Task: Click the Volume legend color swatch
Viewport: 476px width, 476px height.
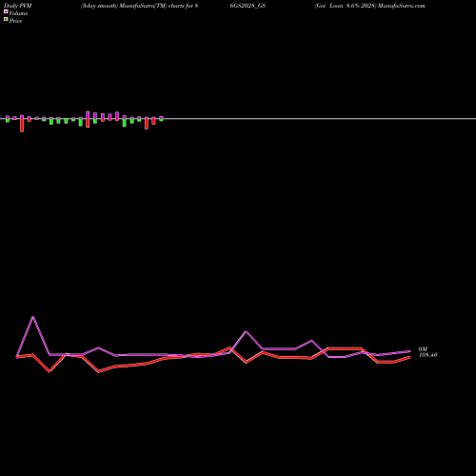Action: click(6, 11)
